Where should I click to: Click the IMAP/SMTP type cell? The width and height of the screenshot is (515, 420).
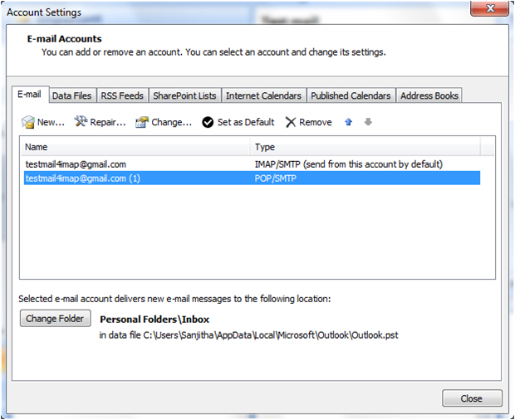click(x=349, y=164)
